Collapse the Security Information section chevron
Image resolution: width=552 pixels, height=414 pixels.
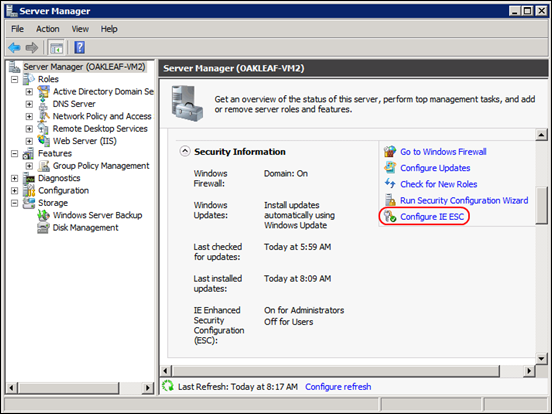[x=185, y=151]
